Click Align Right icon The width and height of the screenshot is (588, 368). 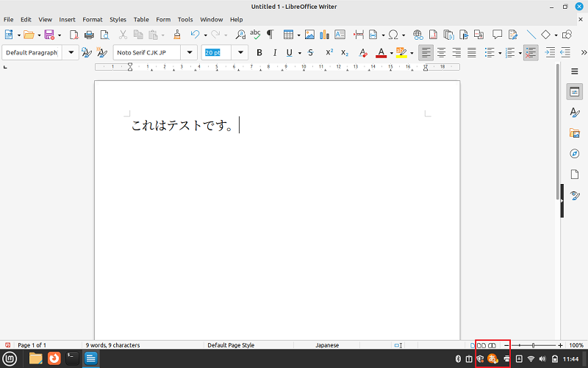(x=456, y=53)
